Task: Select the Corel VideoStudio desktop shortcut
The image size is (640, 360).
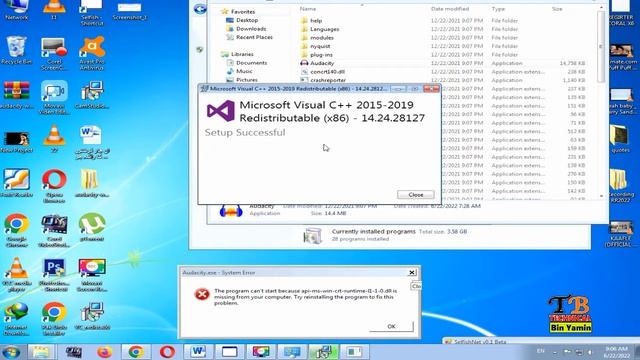Action: click(x=54, y=231)
